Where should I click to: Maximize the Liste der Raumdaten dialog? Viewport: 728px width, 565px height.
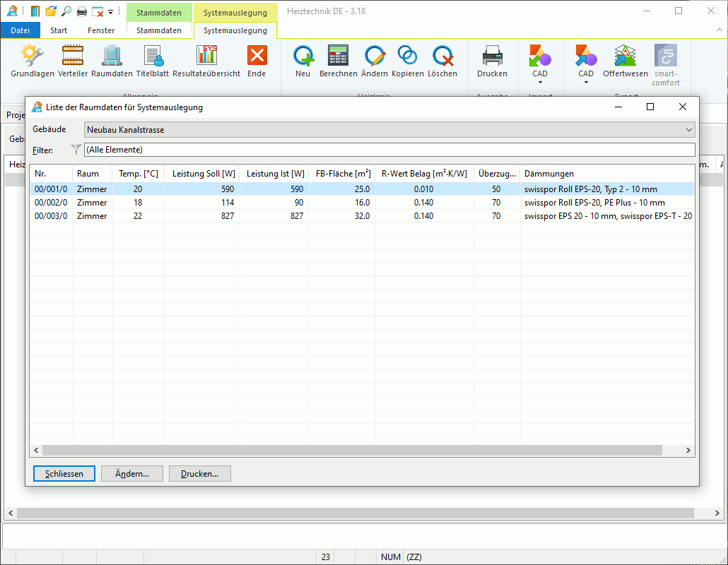click(650, 107)
